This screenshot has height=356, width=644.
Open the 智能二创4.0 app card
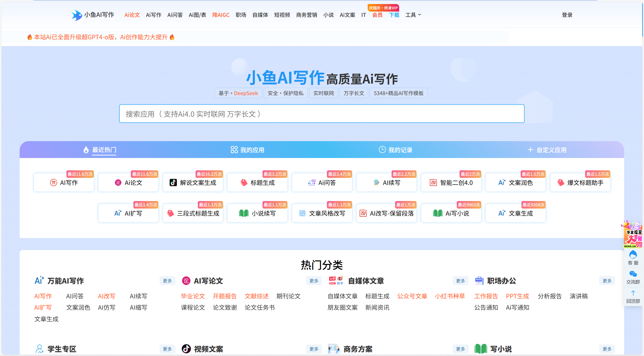pyautogui.click(x=451, y=183)
